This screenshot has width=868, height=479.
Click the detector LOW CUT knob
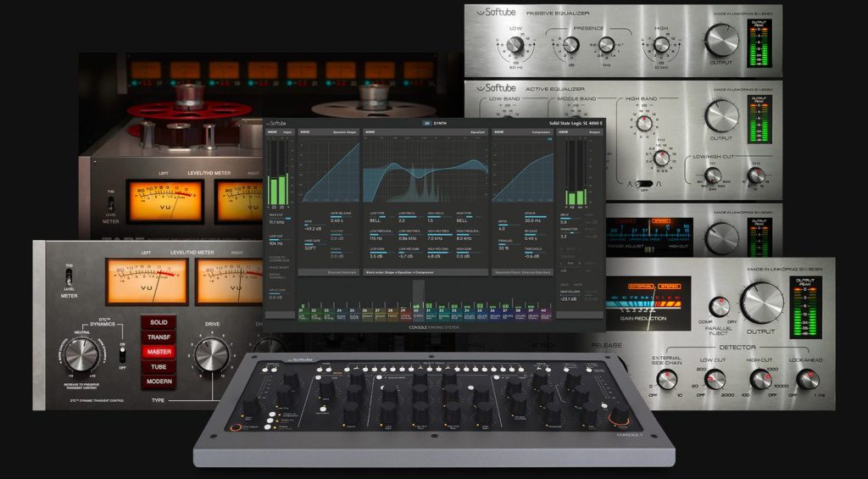715,379
